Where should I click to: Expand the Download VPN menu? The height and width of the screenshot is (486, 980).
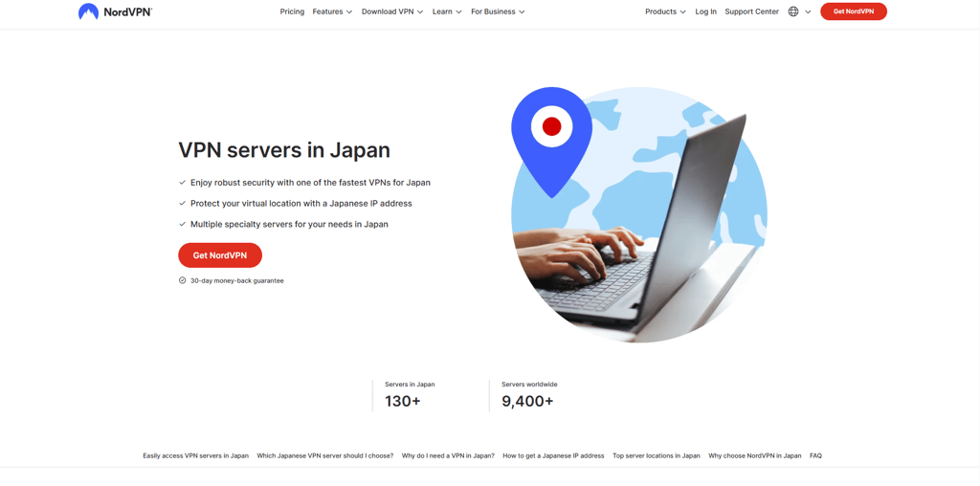(392, 11)
